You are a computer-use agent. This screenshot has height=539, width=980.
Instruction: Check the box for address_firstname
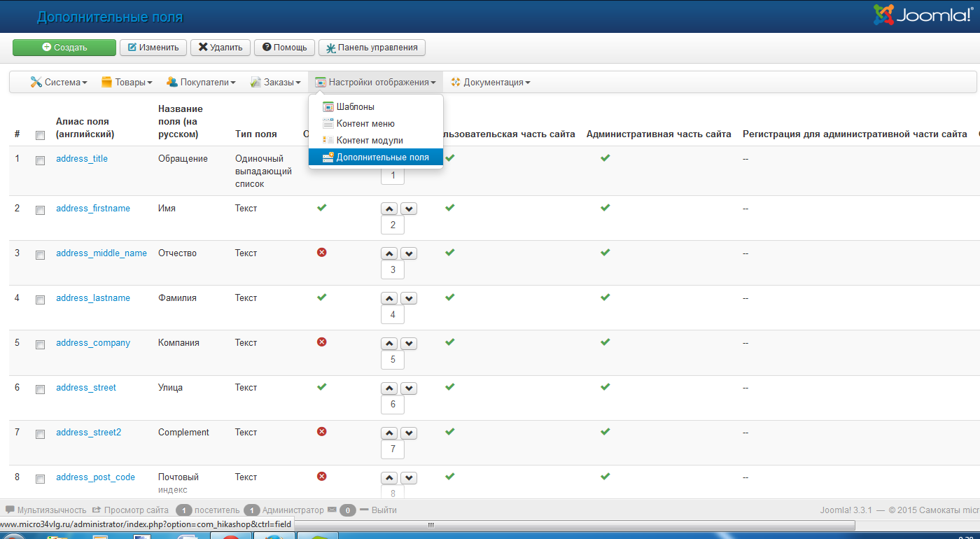coord(40,210)
